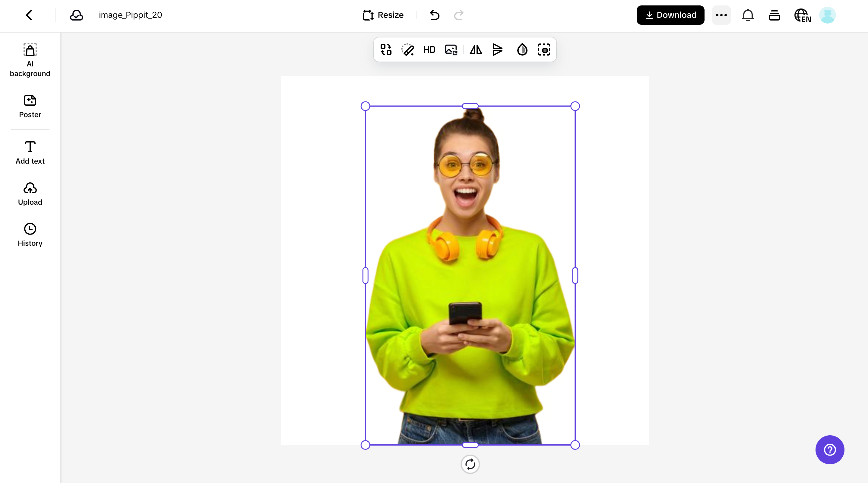Image resolution: width=868 pixels, height=483 pixels.
Task: Flip the image horizontally
Action: pos(475,50)
